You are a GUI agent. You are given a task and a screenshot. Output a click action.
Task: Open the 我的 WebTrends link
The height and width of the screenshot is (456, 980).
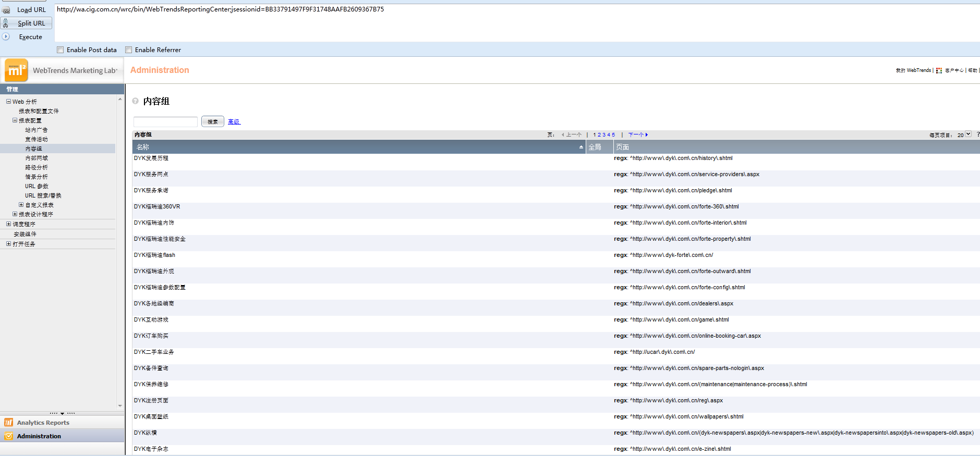coord(913,70)
